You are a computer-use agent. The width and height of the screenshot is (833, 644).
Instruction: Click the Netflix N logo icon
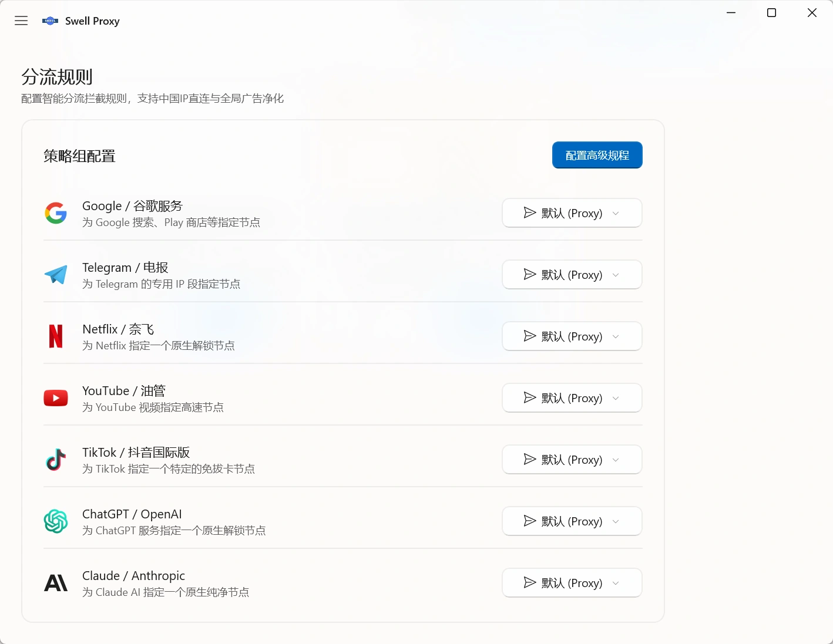coord(56,336)
